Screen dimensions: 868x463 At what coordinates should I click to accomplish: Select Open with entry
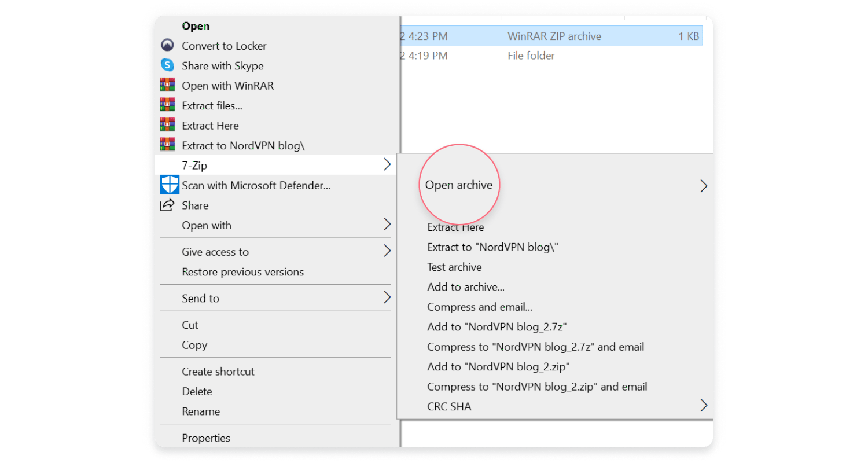coord(206,225)
